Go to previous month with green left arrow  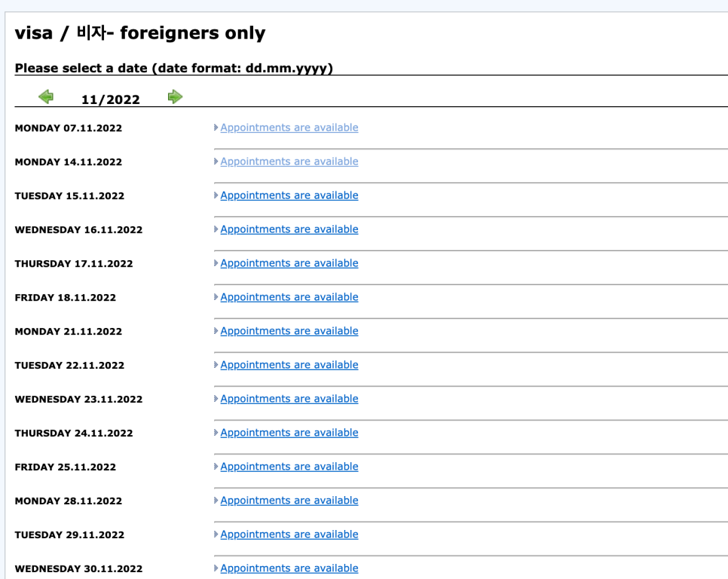click(46, 96)
